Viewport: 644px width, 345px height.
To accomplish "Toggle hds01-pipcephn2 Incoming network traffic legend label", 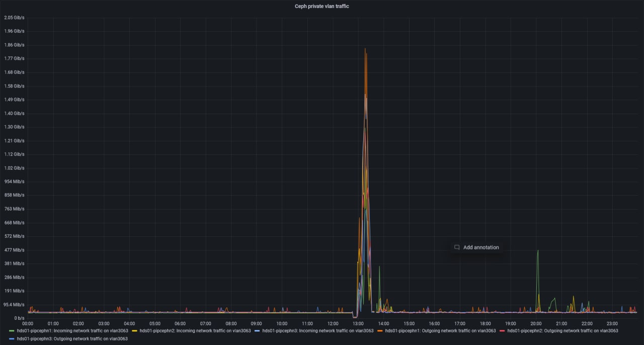I will click(195, 331).
